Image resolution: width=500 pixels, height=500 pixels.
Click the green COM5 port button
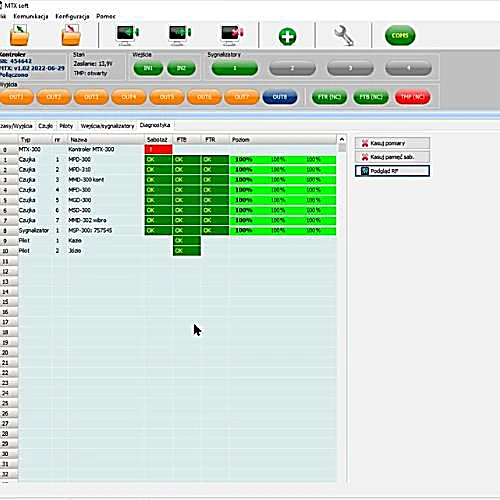click(x=400, y=35)
